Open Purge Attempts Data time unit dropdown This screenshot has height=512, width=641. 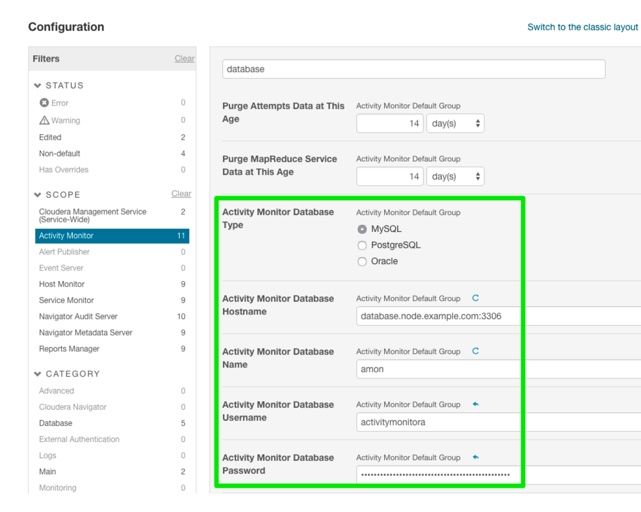[x=456, y=123]
